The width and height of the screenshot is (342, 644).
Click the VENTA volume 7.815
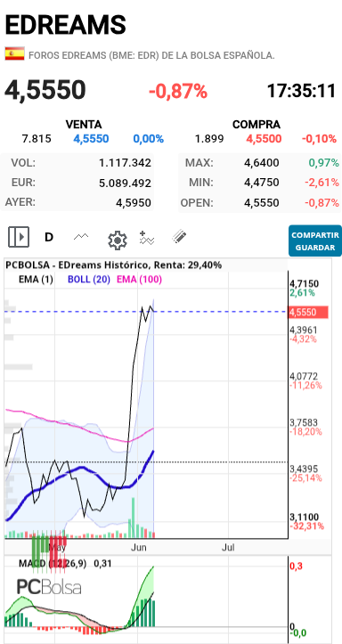tap(37, 139)
